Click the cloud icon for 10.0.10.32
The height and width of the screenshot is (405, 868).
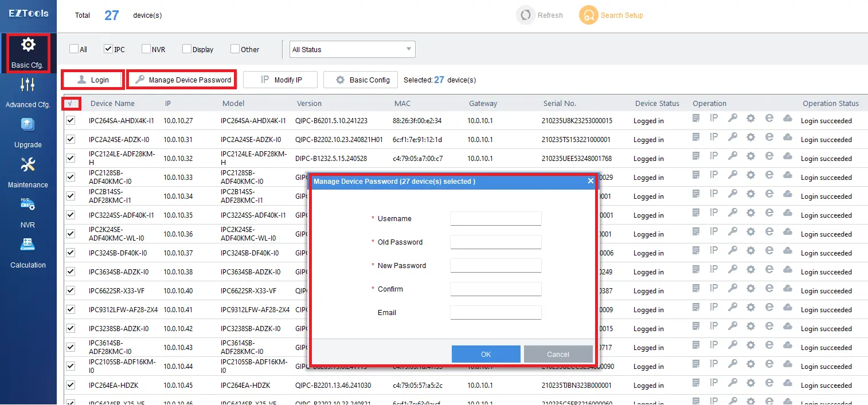(788, 156)
